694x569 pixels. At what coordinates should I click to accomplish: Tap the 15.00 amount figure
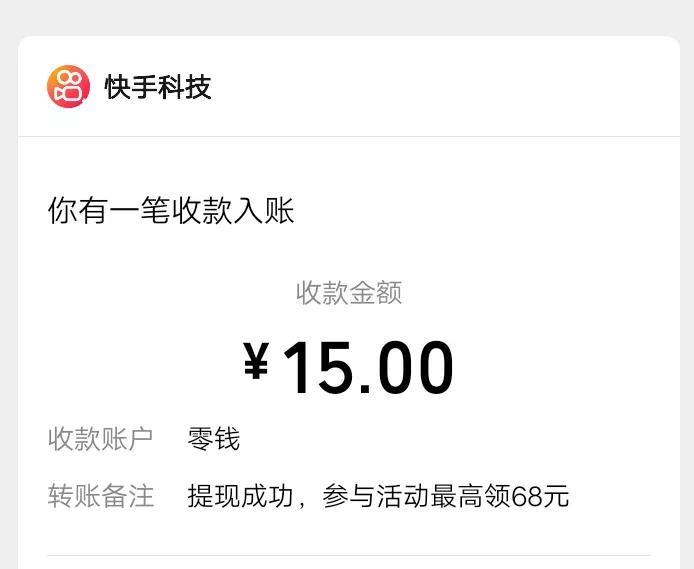coord(368,367)
